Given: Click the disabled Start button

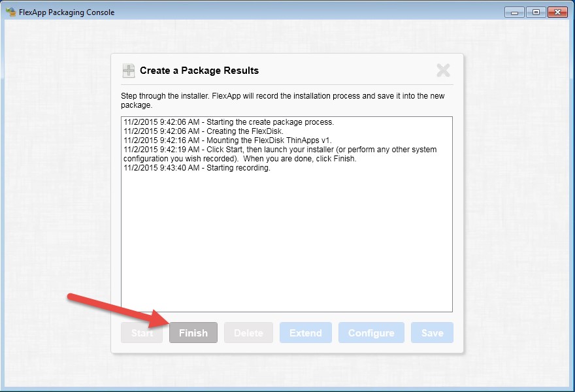Looking at the screenshot, I should 142,333.
